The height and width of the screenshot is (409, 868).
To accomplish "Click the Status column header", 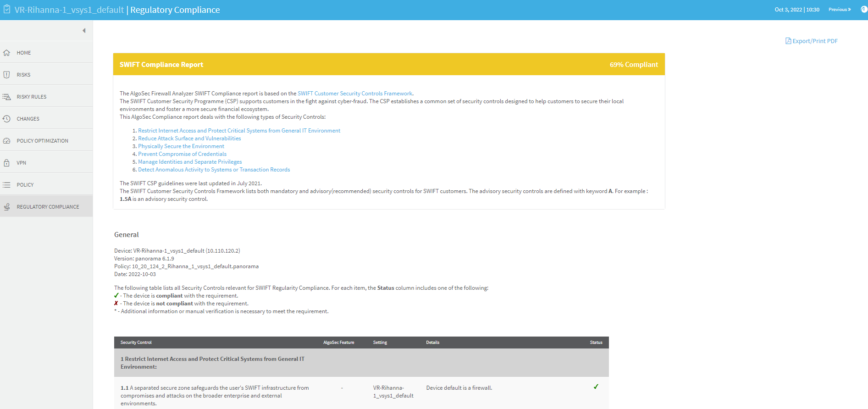I will coord(596,343).
